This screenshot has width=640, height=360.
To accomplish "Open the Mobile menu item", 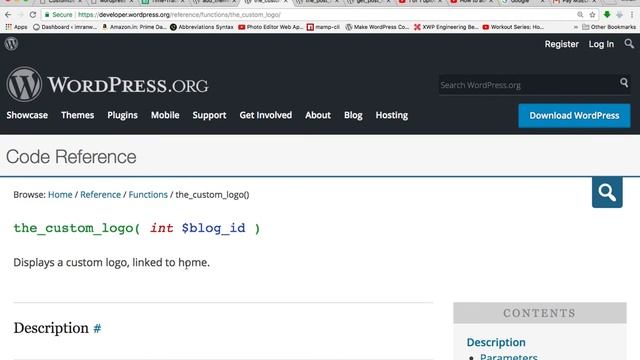I will click(x=165, y=116).
